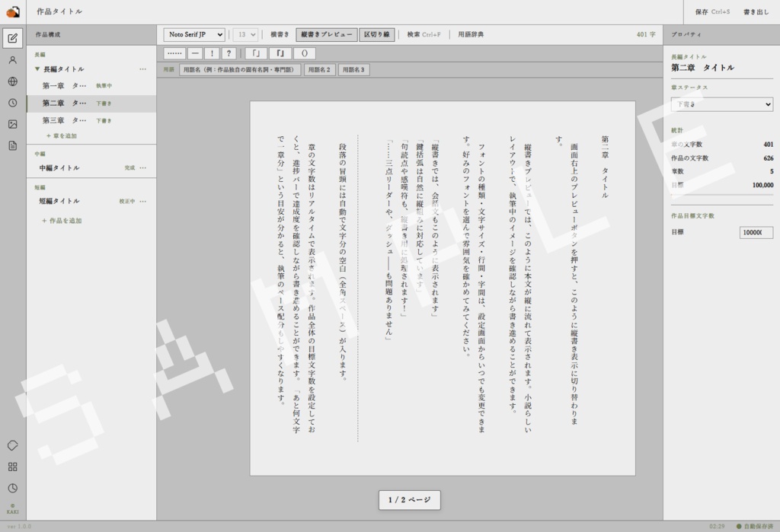Select 短編タイトル work

click(59, 202)
